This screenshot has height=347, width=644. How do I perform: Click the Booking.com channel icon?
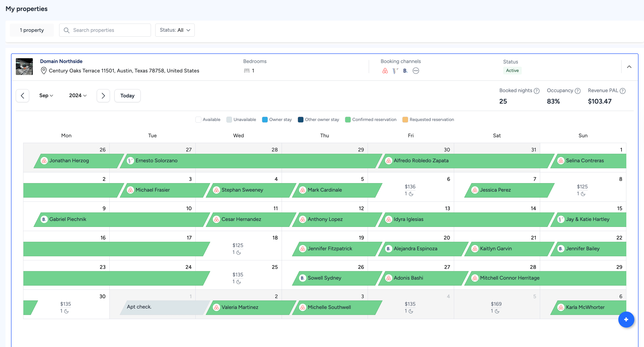point(405,71)
